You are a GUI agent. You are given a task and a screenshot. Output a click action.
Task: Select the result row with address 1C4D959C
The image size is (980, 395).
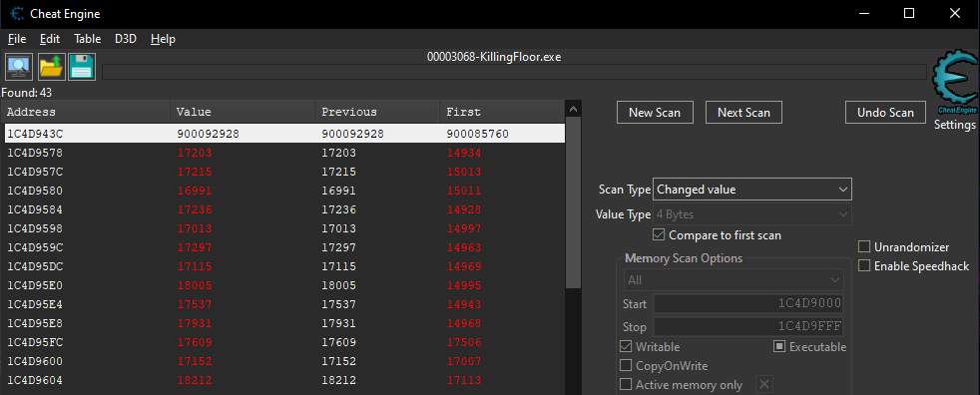point(284,247)
